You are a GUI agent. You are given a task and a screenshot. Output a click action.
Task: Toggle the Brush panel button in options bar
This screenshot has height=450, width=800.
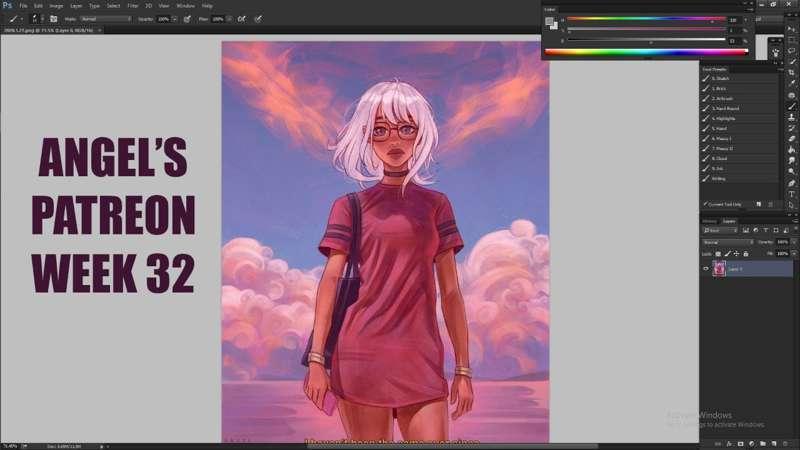[x=54, y=19]
